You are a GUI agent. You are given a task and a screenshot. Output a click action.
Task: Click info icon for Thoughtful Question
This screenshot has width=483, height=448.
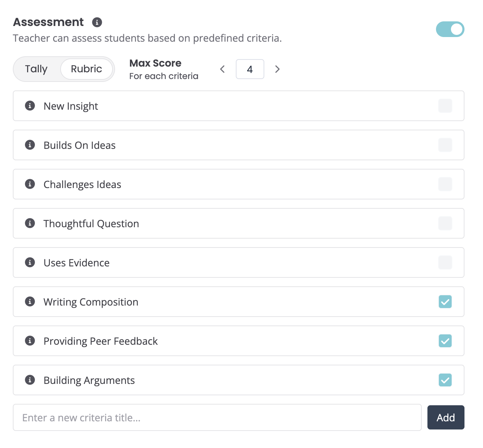tap(30, 223)
